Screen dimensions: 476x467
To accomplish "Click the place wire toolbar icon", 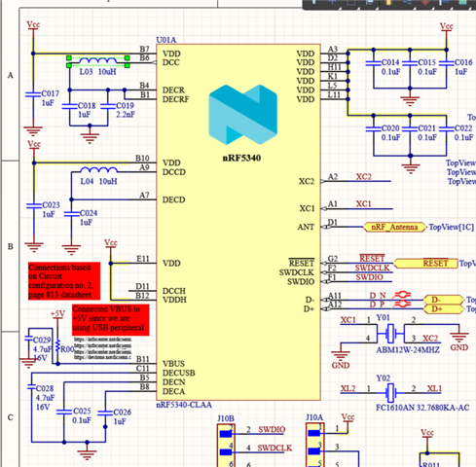I will (407, 2).
